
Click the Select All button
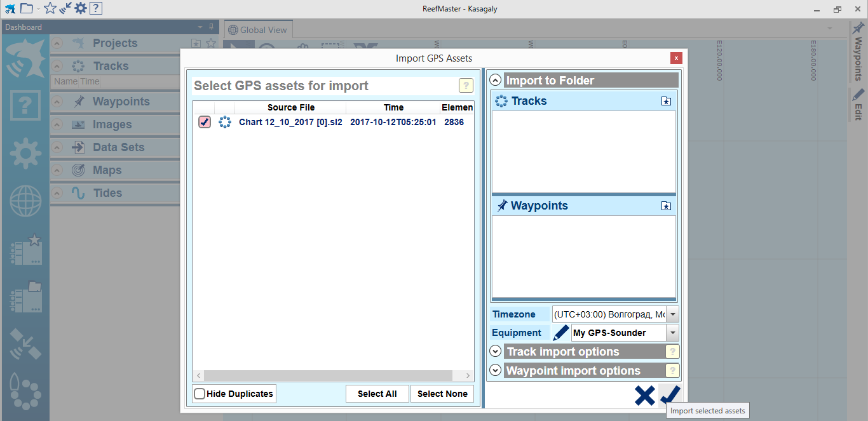377,394
